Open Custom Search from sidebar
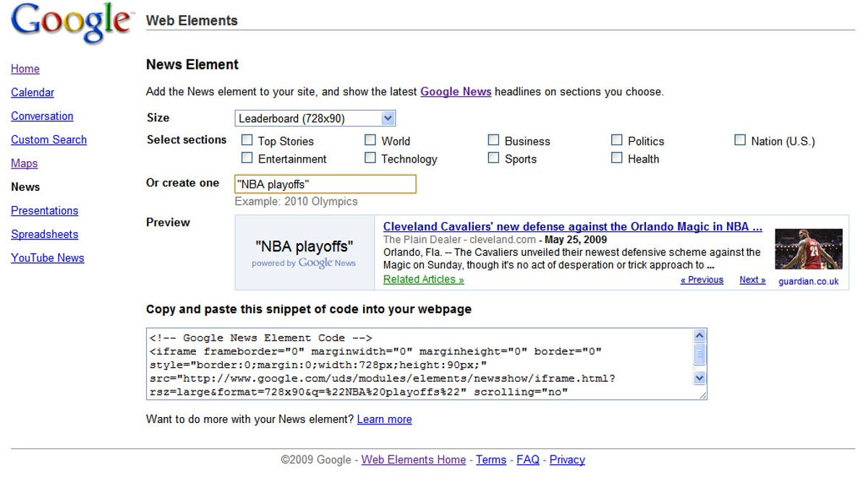Viewport: 868px width, 488px height. [48, 140]
